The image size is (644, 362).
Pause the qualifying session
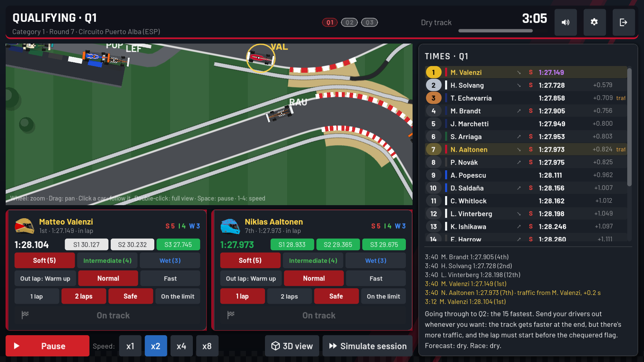click(47, 346)
